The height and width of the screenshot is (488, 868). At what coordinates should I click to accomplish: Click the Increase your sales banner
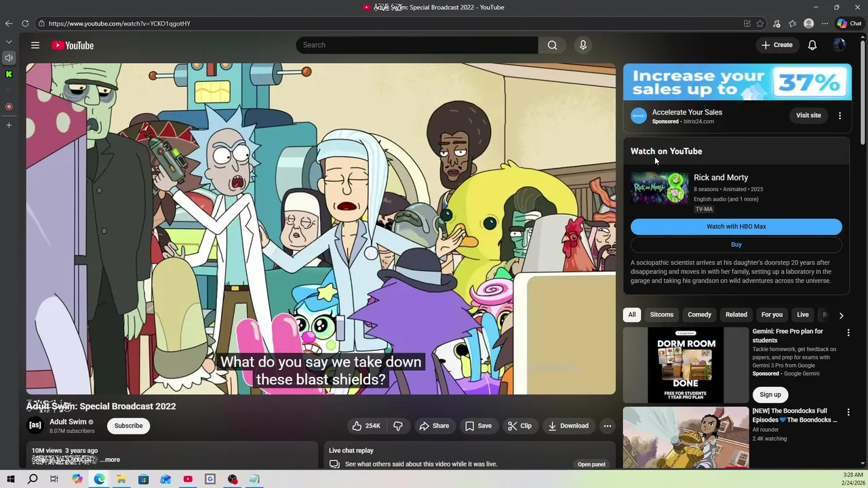pyautogui.click(x=737, y=82)
